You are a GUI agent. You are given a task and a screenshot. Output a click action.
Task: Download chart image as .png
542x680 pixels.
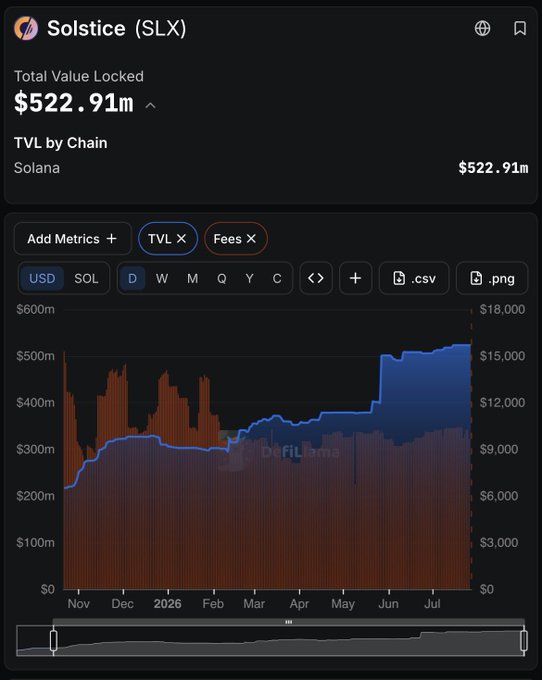tap(492, 278)
